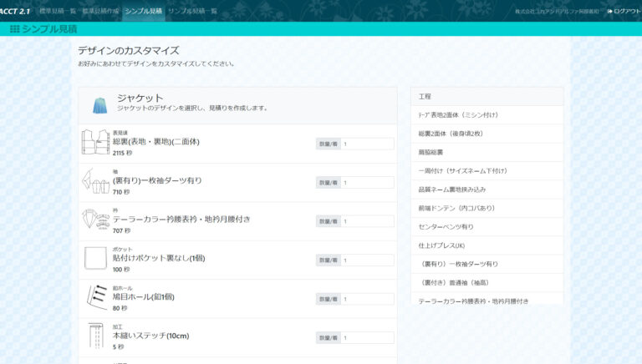Click the 本縫いステッチ stitch thumbnail
The width and height of the screenshot is (642, 364).
tap(96, 336)
